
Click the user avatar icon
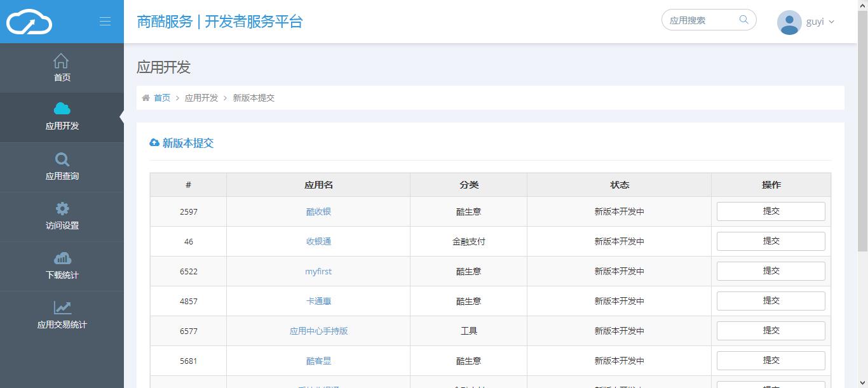[x=789, y=22]
